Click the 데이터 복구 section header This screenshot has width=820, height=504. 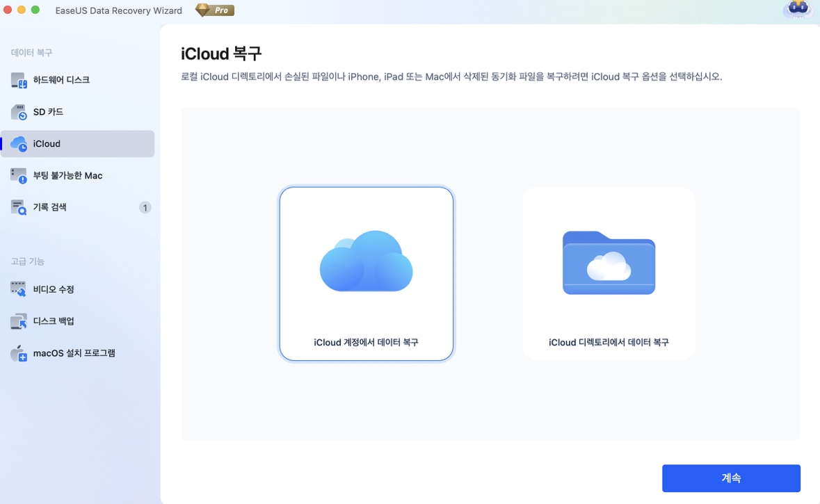click(x=31, y=52)
